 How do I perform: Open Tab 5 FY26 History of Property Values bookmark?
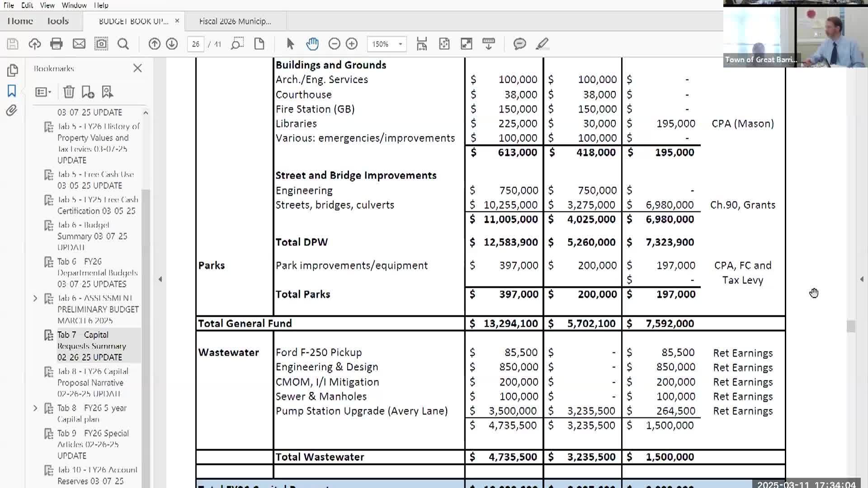[99, 143]
